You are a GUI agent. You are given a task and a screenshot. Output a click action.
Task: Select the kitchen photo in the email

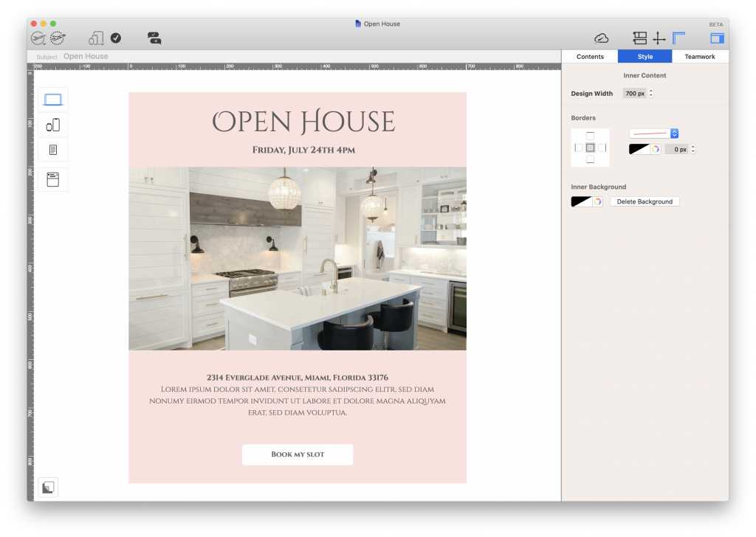[x=298, y=259]
